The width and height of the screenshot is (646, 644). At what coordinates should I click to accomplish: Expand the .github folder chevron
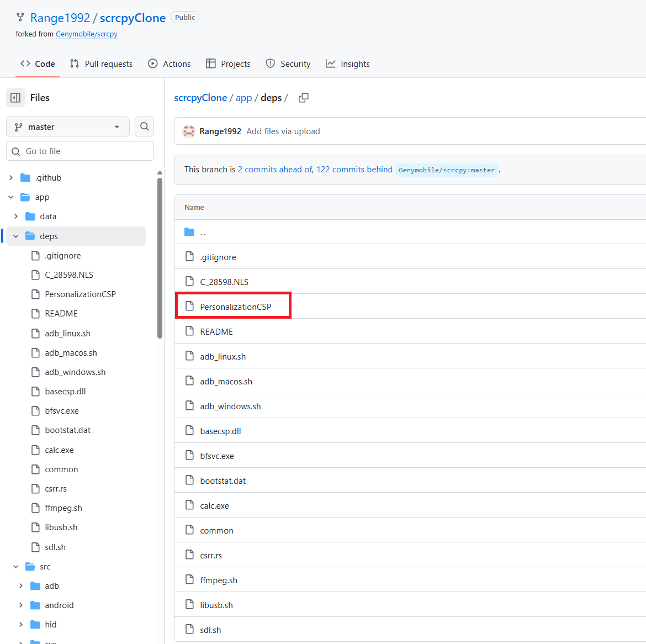[11, 178]
